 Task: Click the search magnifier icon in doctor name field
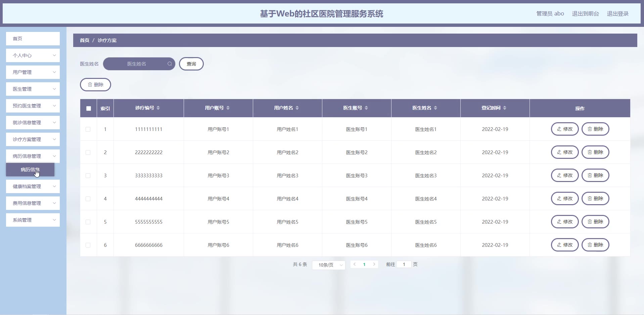[x=170, y=64]
